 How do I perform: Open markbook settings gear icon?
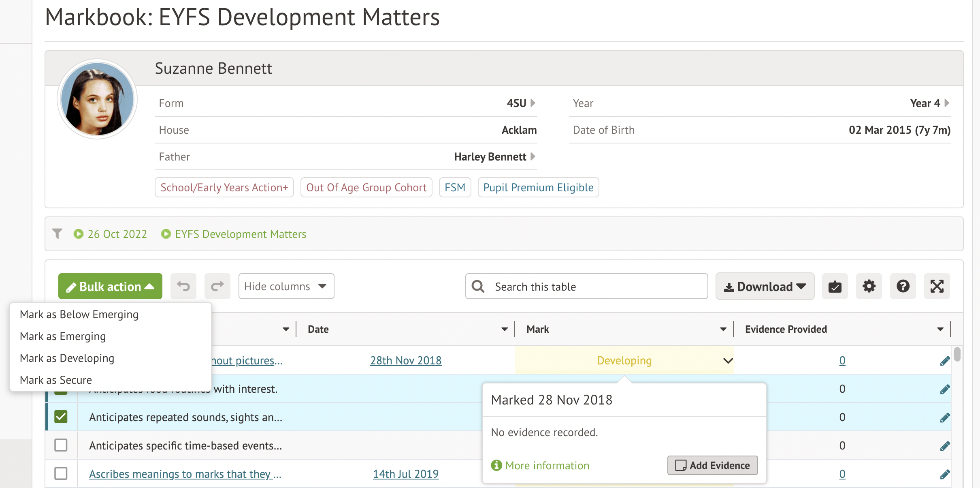pyautogui.click(x=869, y=287)
